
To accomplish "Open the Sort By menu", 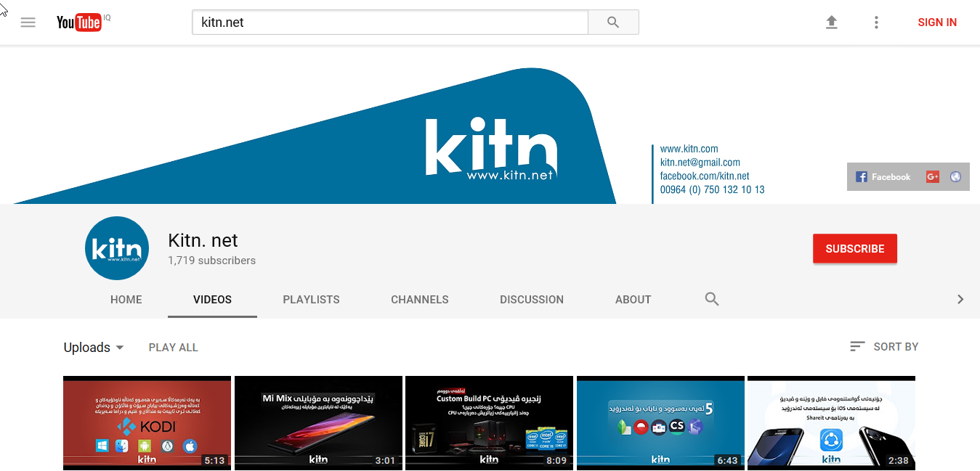I will click(884, 347).
